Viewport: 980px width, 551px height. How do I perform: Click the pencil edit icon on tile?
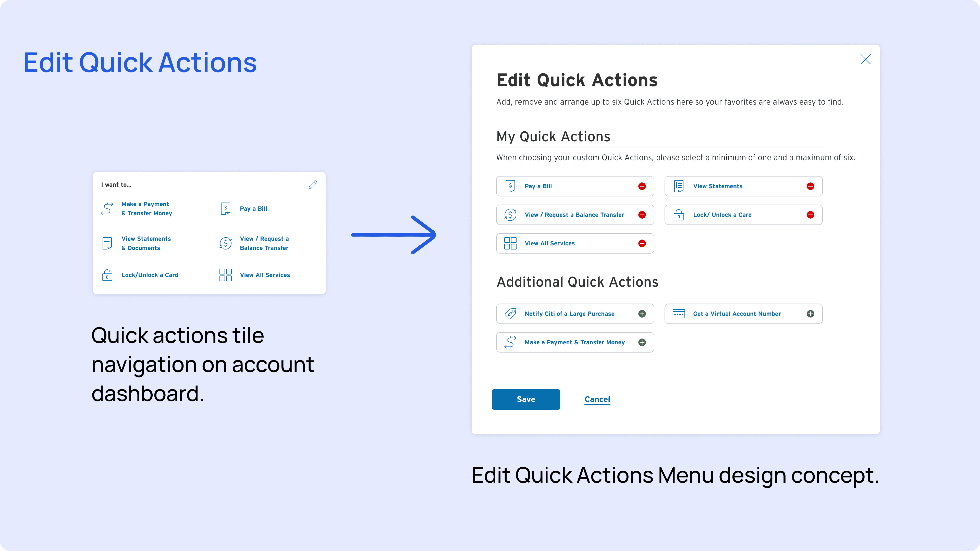(313, 185)
